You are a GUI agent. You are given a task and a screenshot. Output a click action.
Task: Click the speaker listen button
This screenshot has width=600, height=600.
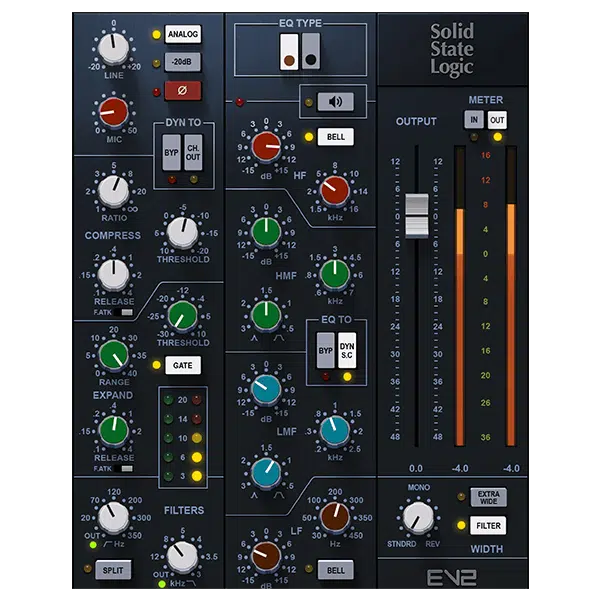[335, 102]
